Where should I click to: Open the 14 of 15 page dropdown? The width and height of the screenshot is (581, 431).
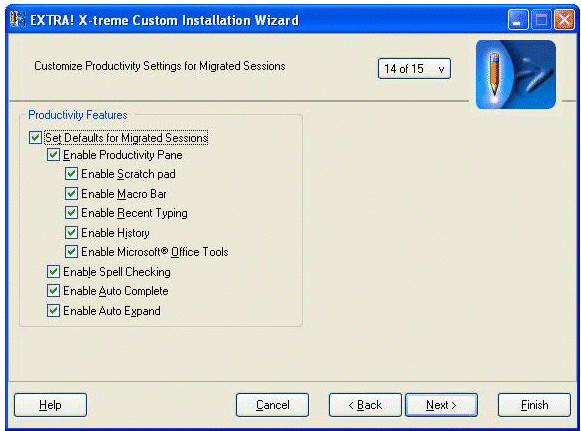414,69
